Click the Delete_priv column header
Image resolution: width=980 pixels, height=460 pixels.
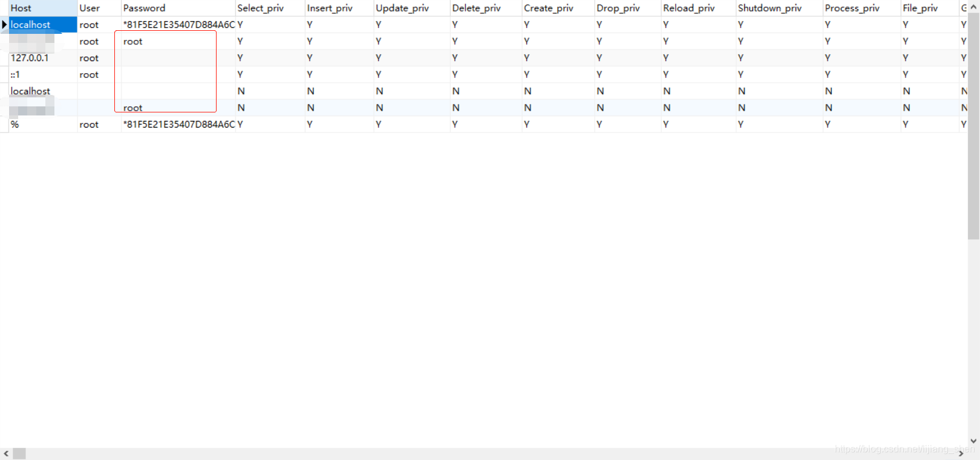(x=486, y=8)
